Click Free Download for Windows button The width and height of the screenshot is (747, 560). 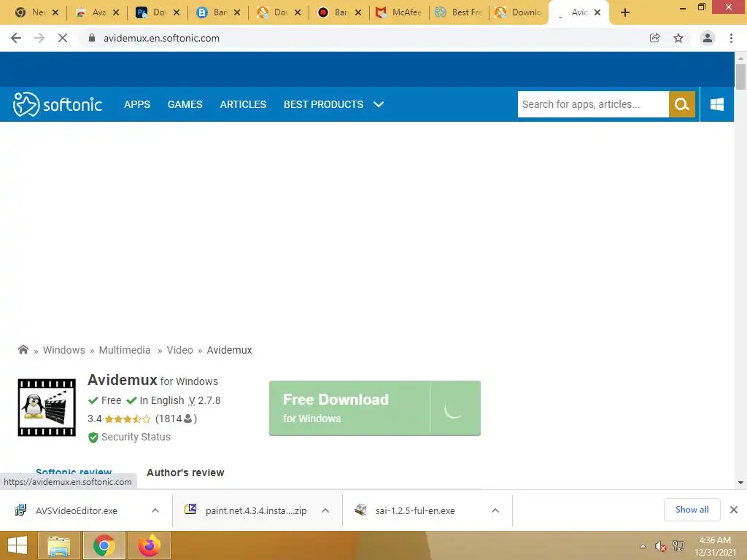(374, 408)
